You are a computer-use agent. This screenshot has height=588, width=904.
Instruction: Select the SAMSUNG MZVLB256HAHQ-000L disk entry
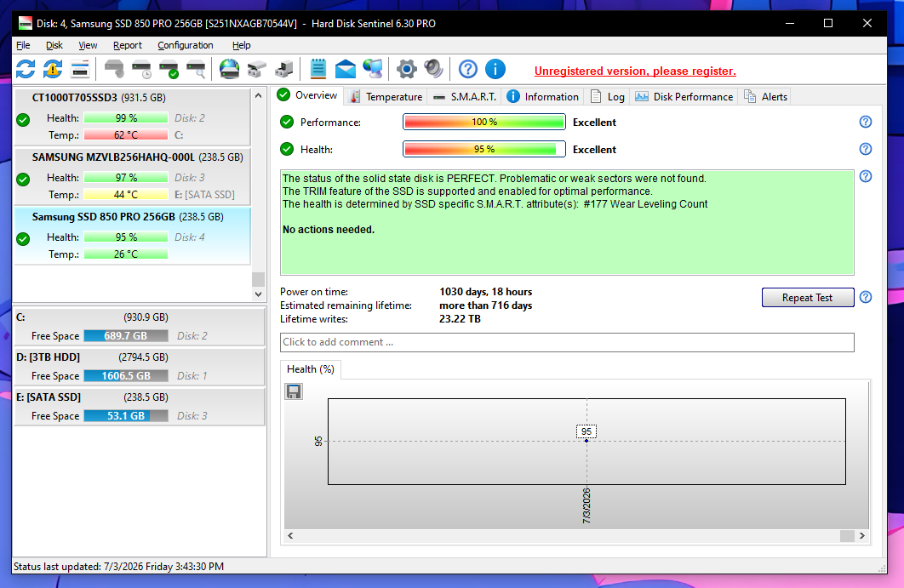point(132,176)
